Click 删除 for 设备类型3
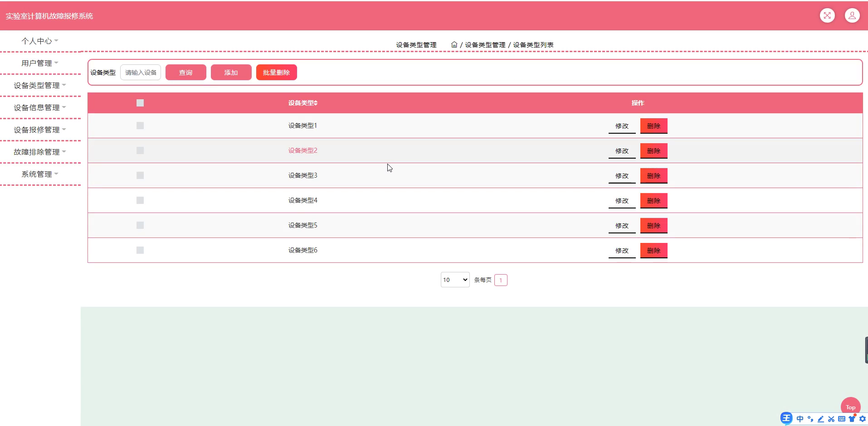Screen dimensions: 868x426 click(654, 176)
